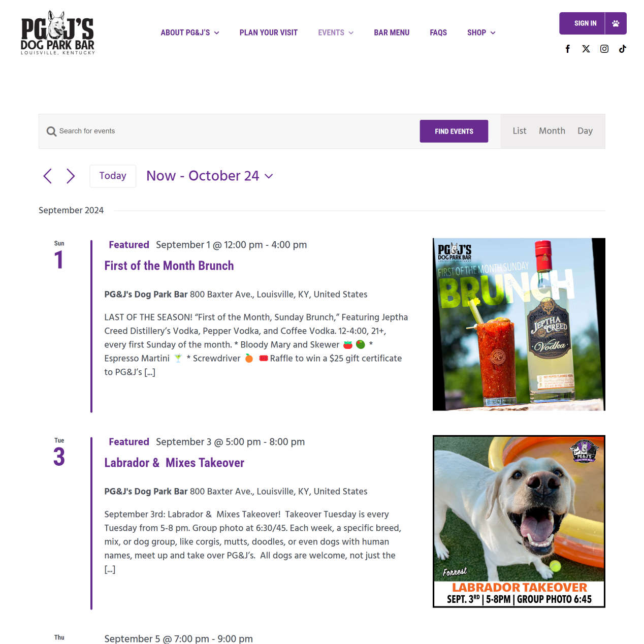Open the Now - October 24 date picker

click(x=210, y=176)
